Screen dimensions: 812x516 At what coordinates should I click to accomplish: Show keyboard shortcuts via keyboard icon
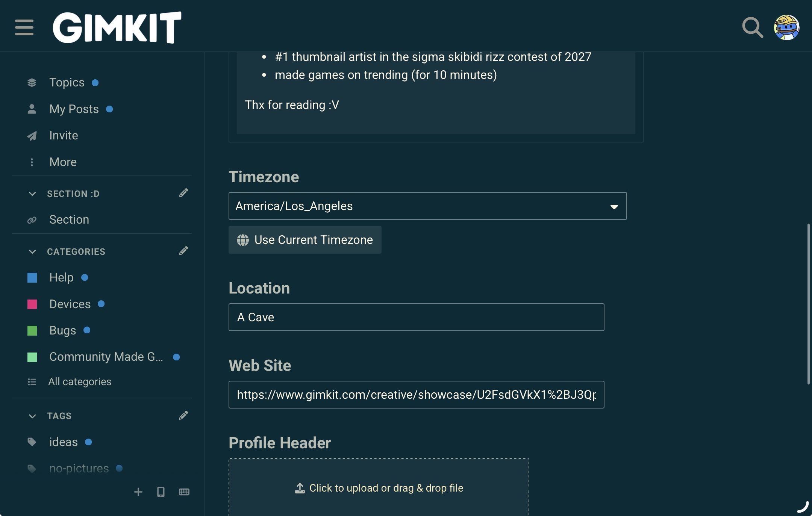click(x=184, y=492)
